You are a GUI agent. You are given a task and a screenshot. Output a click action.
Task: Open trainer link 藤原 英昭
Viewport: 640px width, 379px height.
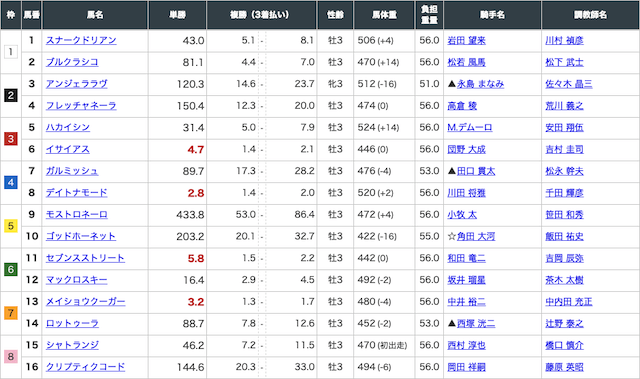pyautogui.click(x=564, y=367)
